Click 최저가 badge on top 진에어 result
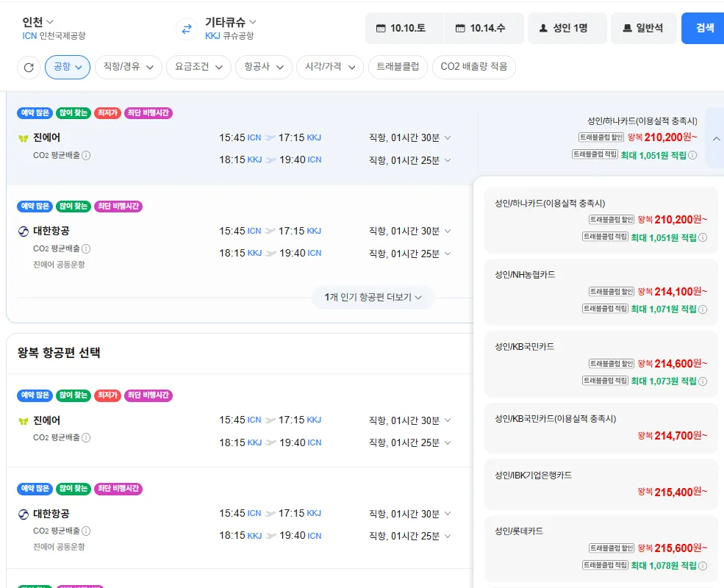Viewport: 724px width, 588px height. tap(107, 113)
